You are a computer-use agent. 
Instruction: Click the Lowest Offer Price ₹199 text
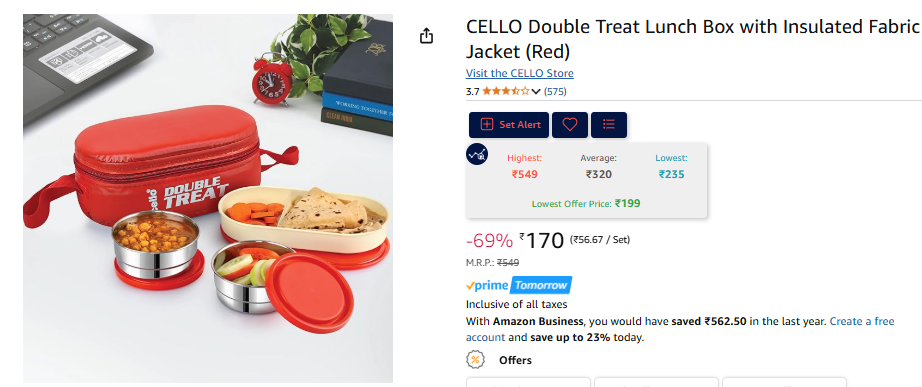586,203
